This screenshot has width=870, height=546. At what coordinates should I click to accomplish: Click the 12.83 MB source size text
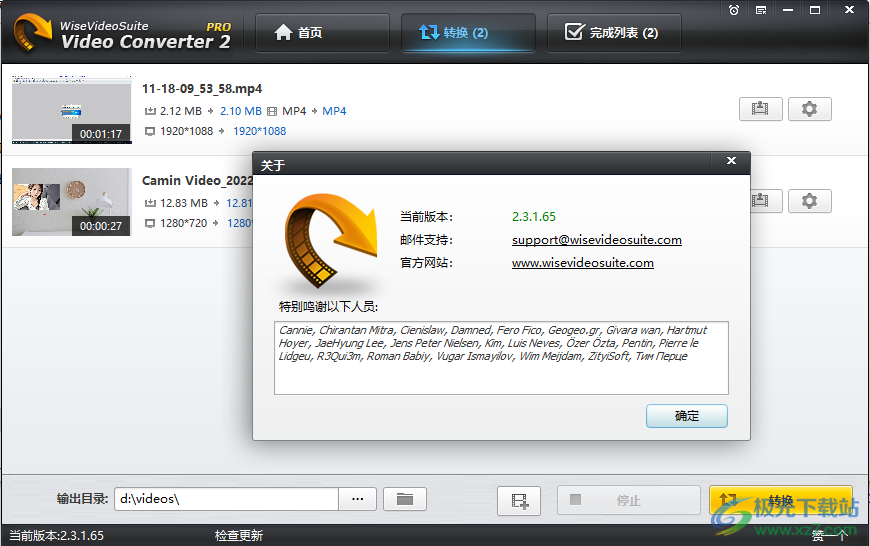184,203
